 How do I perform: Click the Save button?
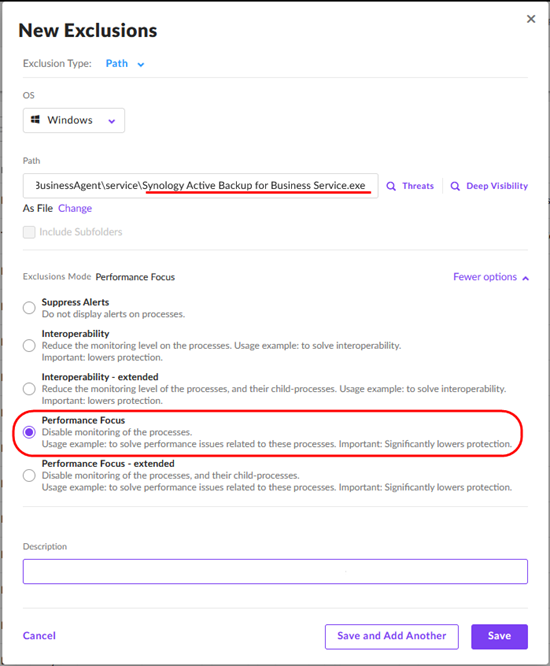coord(499,636)
